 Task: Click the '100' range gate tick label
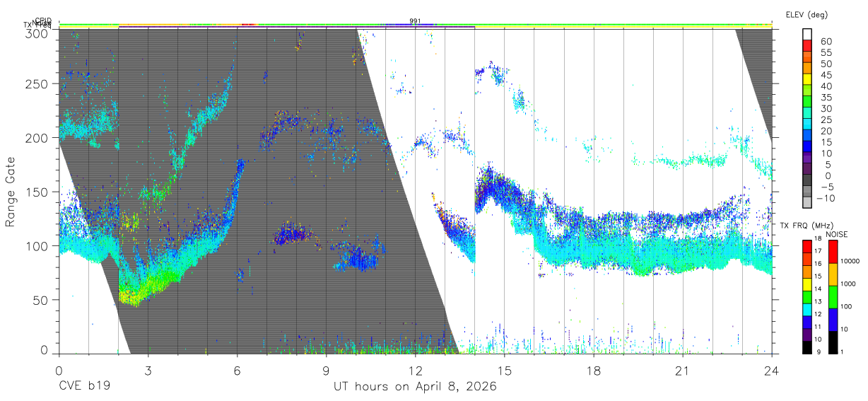pos(37,245)
